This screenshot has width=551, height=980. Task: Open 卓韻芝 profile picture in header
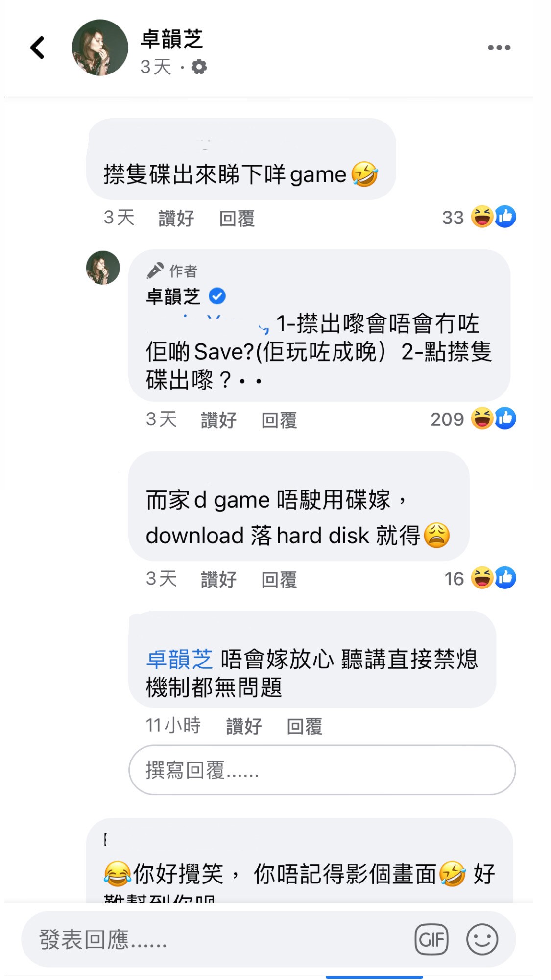coord(100,48)
